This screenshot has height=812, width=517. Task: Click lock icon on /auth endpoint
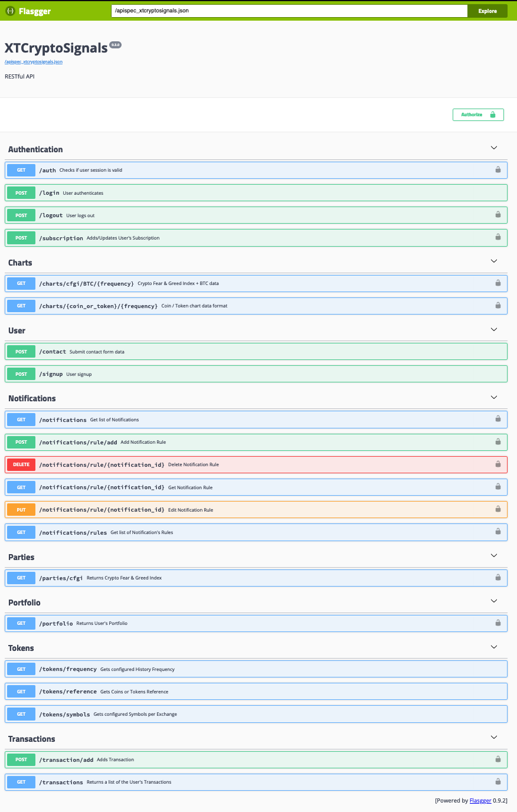(x=498, y=170)
